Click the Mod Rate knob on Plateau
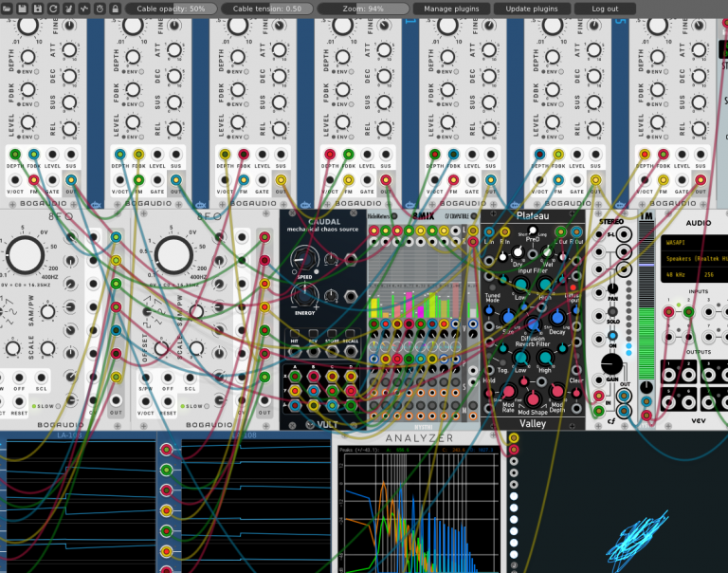The image size is (728, 573). 508,392
